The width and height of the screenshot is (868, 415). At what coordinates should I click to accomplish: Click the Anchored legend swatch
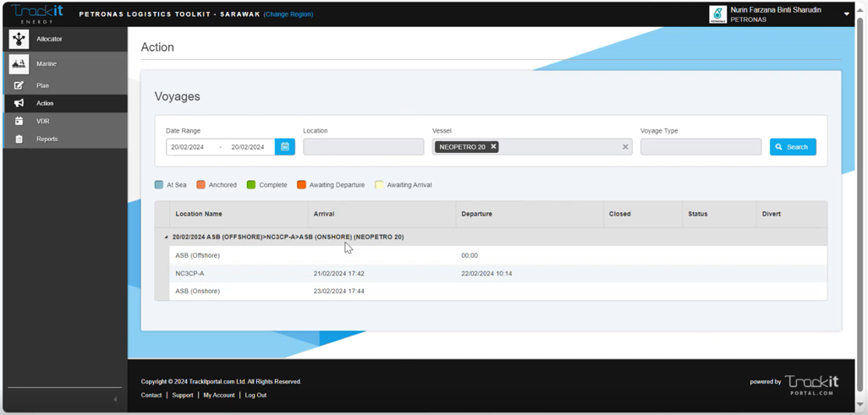pyautogui.click(x=201, y=185)
